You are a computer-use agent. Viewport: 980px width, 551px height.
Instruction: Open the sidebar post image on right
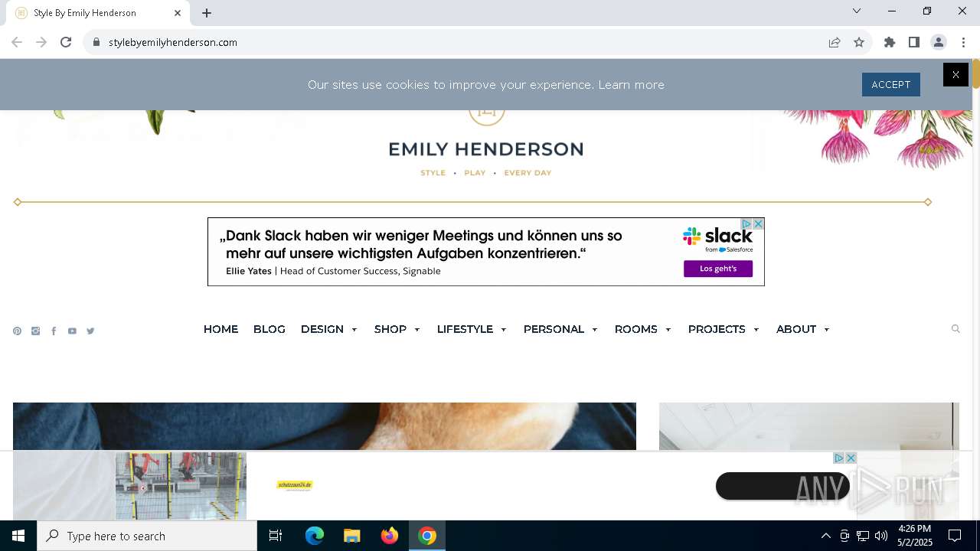tap(809, 426)
